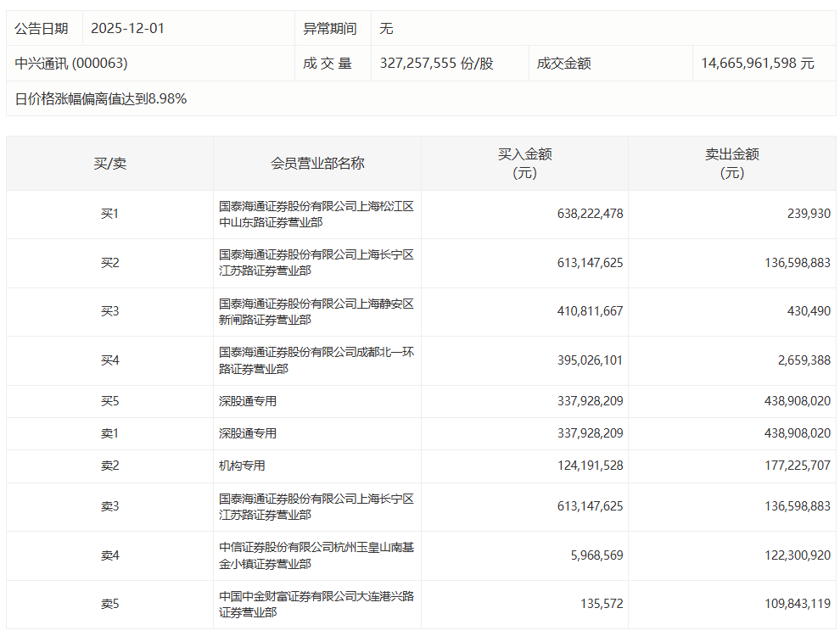Screen dimensions: 840x636
Task: Click the buy amount 638,222,478
Action: click(590, 215)
